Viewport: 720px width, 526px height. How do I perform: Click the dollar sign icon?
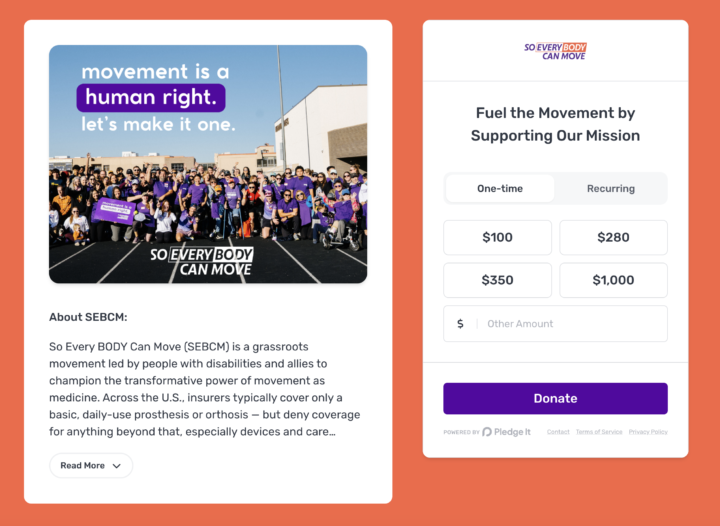[x=460, y=324]
